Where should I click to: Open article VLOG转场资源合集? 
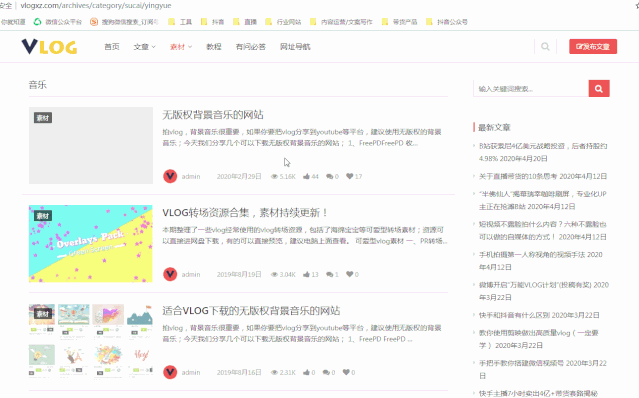[245, 213]
